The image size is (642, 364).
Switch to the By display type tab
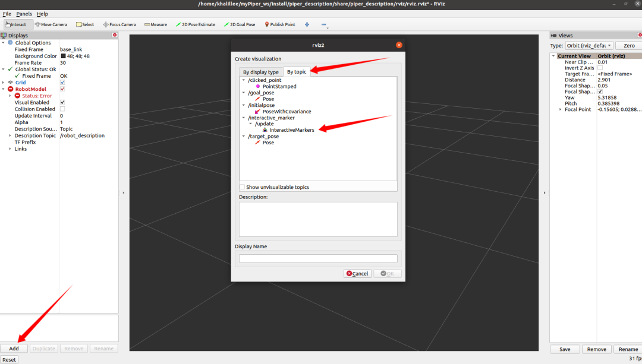260,72
